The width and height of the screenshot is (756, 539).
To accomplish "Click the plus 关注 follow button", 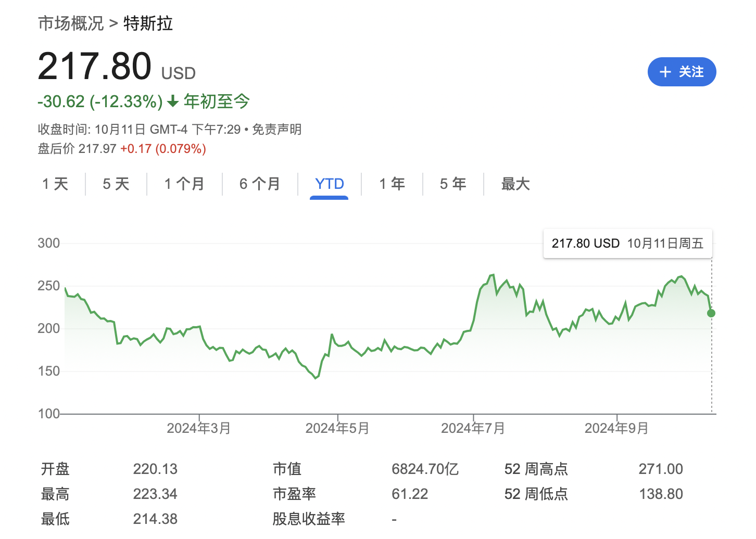I will [x=682, y=72].
